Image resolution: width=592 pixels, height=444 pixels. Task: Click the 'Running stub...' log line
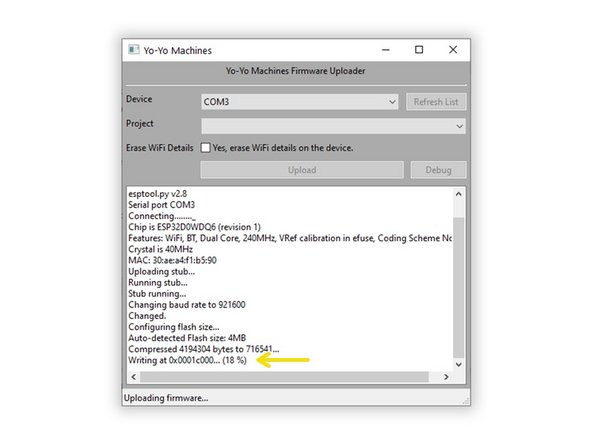pos(158,282)
